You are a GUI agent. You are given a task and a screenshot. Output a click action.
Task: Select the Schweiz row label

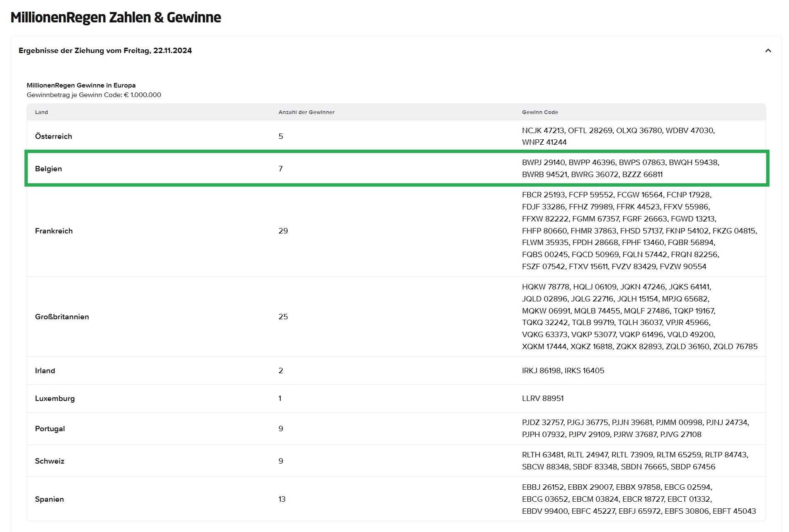[x=50, y=461]
